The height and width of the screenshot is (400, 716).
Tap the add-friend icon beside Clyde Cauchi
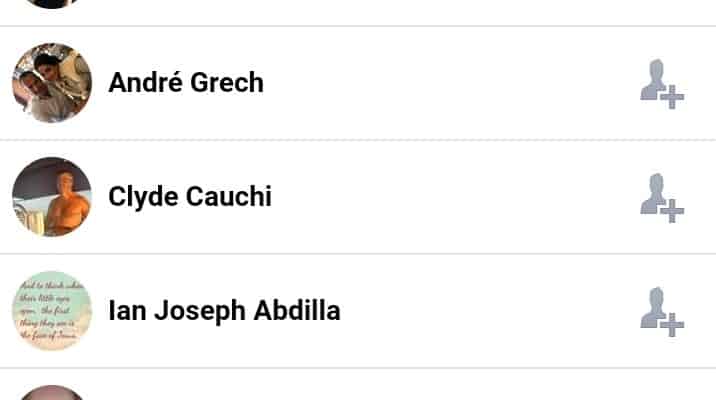(661, 198)
